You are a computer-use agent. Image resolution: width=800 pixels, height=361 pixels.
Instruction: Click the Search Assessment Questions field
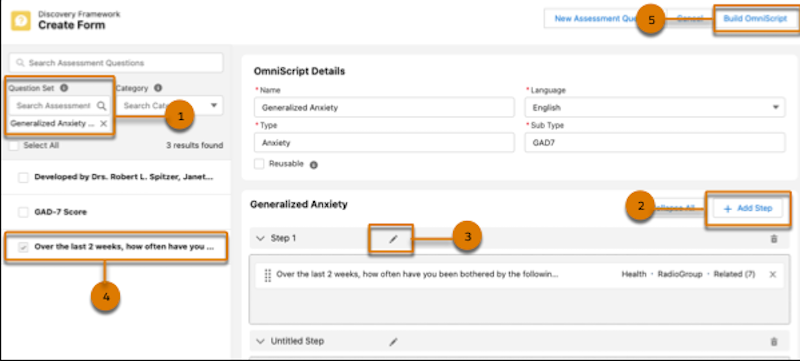point(116,63)
